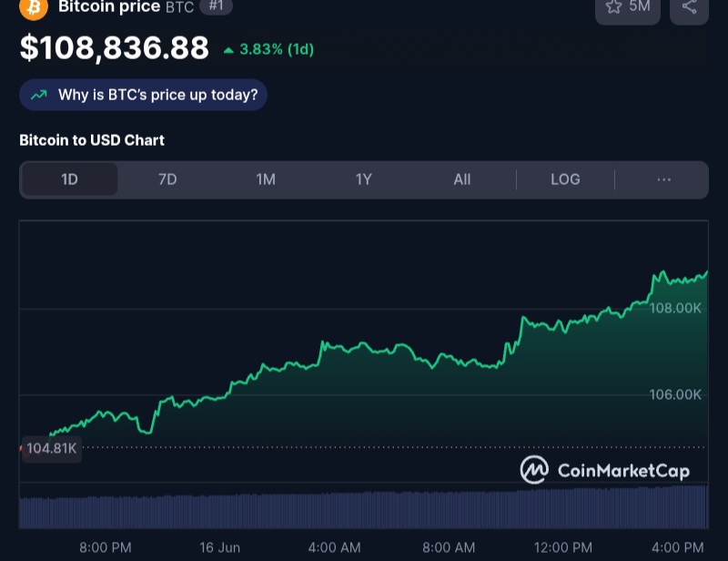Screen dimensions: 728x561
Task: Open the share button
Action: click(x=689, y=9)
